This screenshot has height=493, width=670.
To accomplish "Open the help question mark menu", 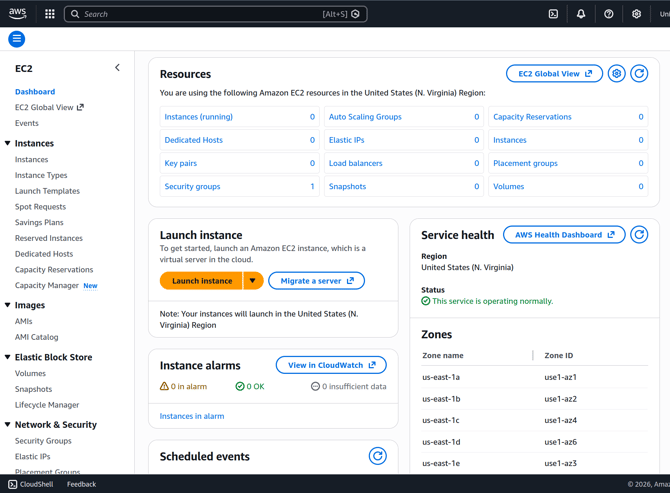I will pyautogui.click(x=609, y=14).
